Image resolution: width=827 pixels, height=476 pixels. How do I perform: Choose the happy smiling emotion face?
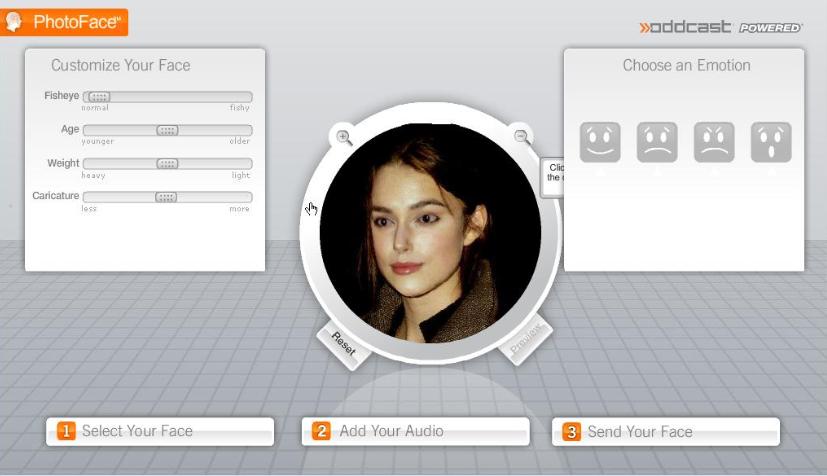pos(600,142)
